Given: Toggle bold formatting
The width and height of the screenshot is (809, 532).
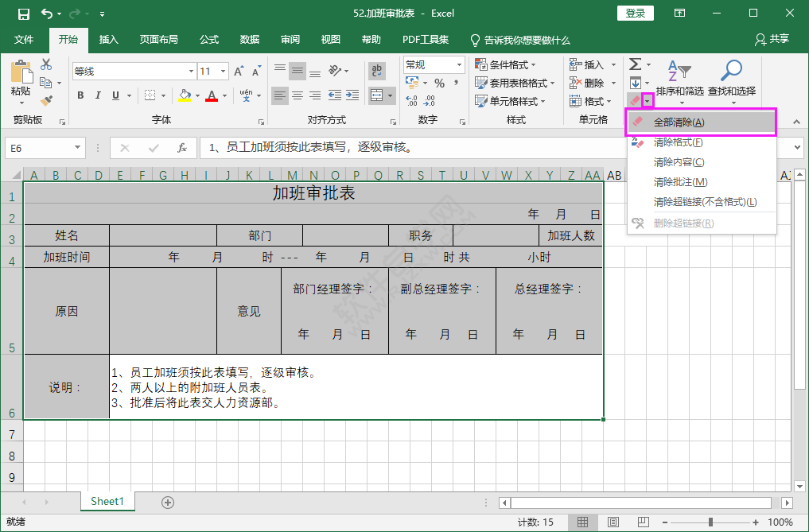Looking at the screenshot, I should pos(80,95).
